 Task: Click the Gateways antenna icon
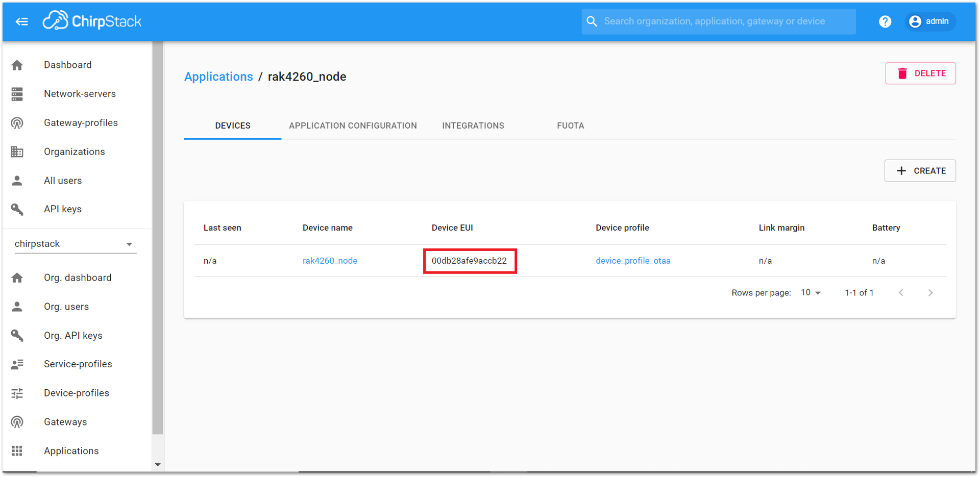coord(17,422)
